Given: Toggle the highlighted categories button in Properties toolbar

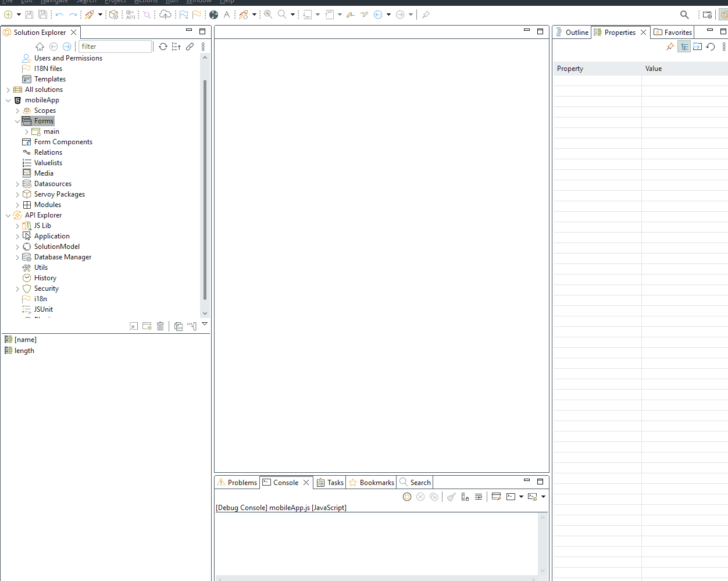Looking at the screenshot, I should [684, 47].
